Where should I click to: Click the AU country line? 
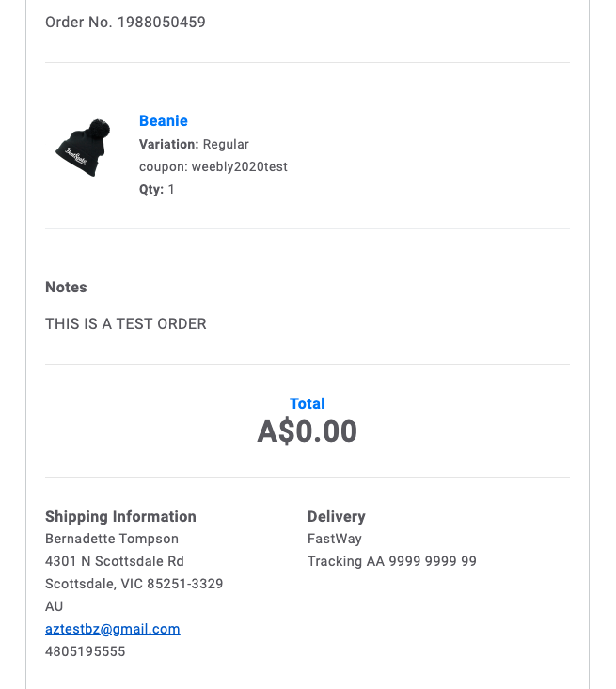point(55,606)
